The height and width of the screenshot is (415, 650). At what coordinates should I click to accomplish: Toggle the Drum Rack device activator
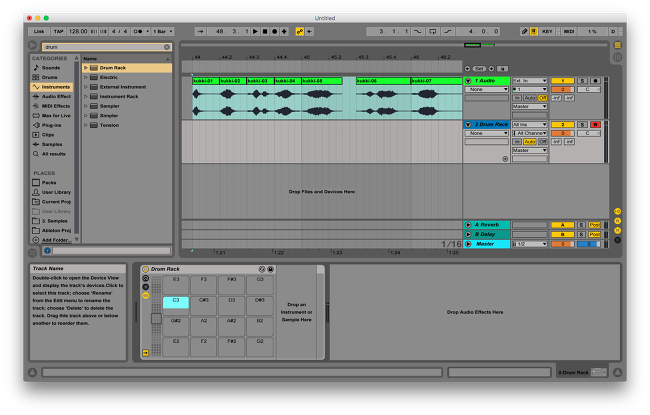146,269
